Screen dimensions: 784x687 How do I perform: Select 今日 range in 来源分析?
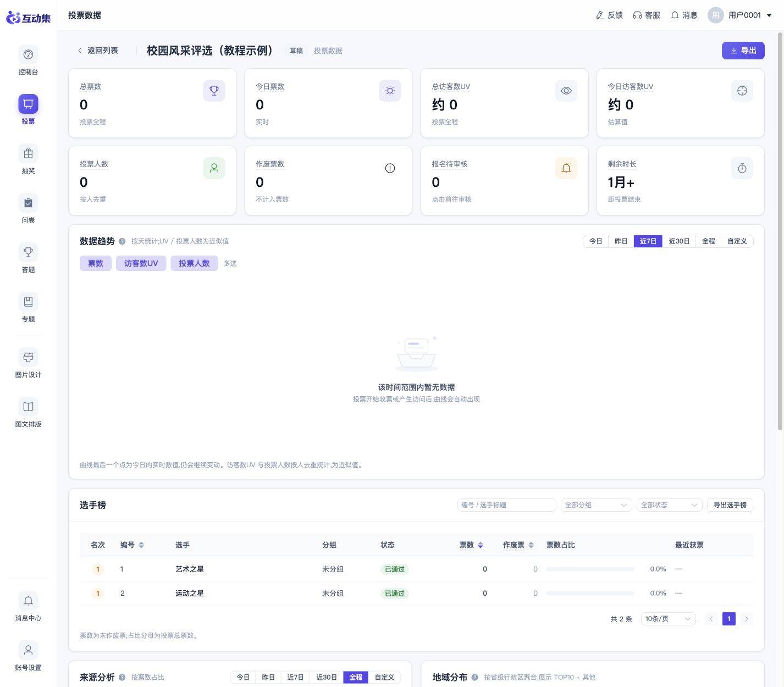[243, 678]
